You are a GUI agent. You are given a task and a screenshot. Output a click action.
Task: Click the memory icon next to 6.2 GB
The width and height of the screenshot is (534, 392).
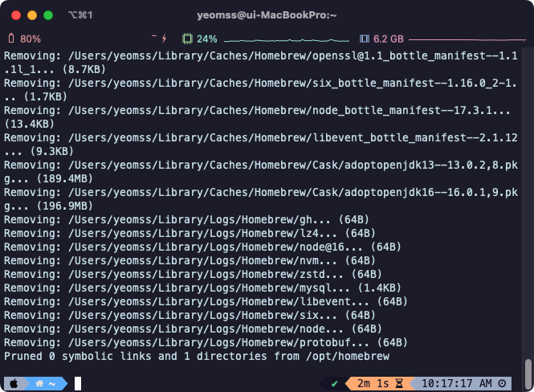365,39
